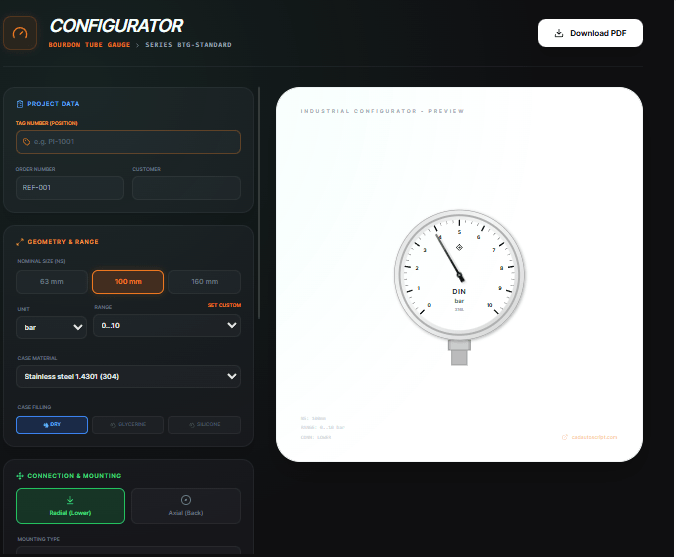Click the Industrial Configurator - Preview caption

pos(382,111)
